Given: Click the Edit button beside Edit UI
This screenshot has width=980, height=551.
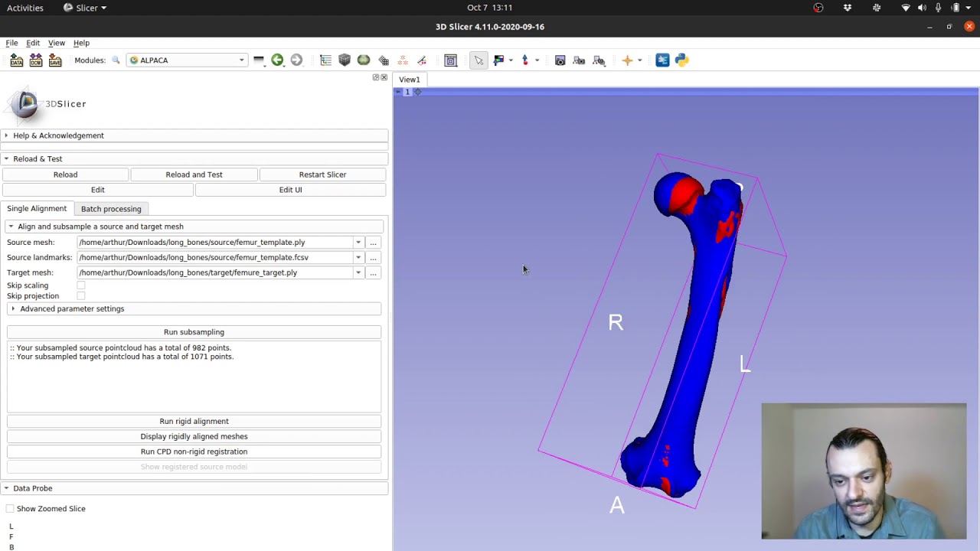Looking at the screenshot, I should (97, 190).
